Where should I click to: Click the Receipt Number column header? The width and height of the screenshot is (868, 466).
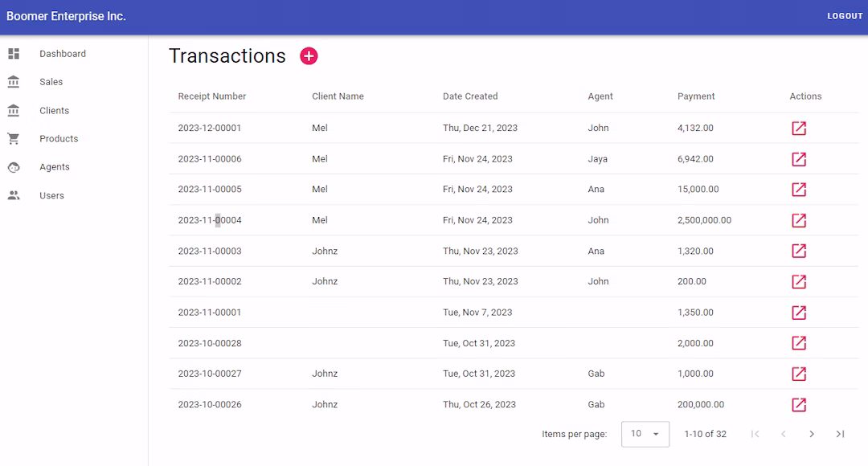pos(212,96)
